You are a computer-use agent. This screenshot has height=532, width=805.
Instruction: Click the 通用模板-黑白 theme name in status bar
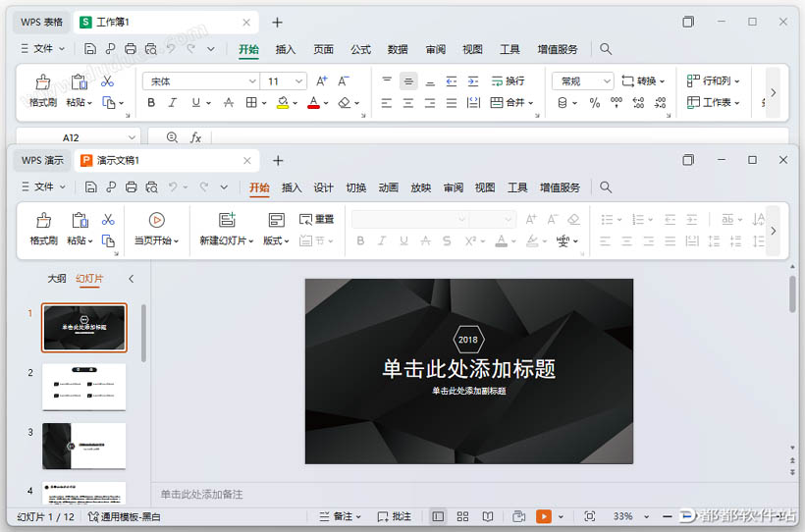point(125,516)
